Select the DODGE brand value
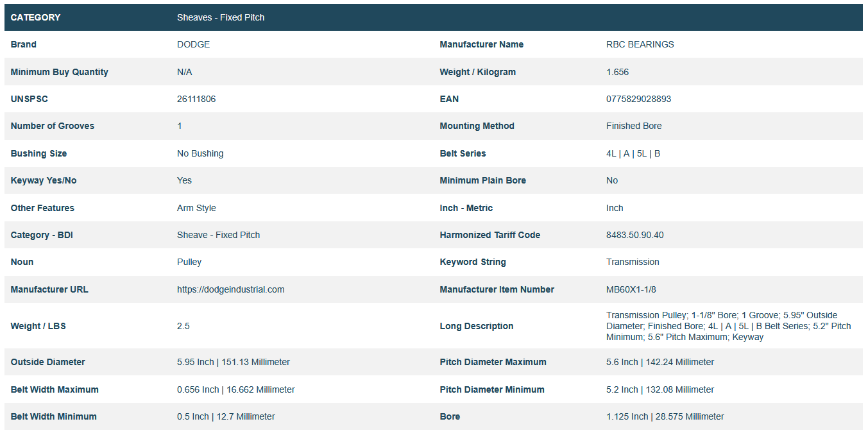The height and width of the screenshot is (435, 868). [193, 44]
